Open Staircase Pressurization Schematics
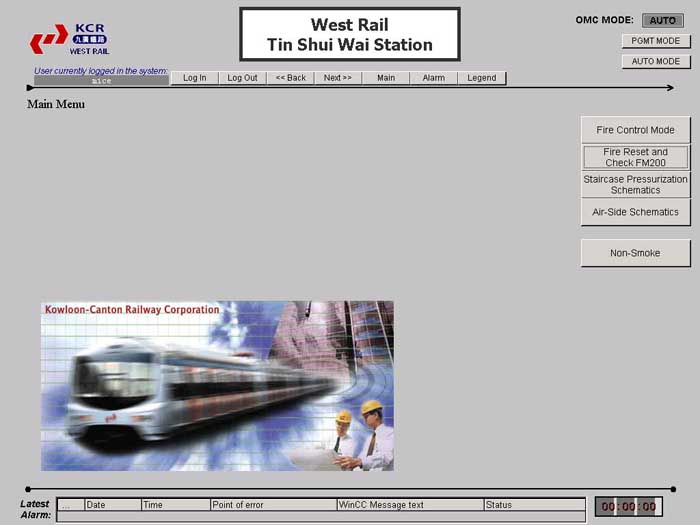Image resolution: width=700 pixels, height=525 pixels. click(x=635, y=184)
